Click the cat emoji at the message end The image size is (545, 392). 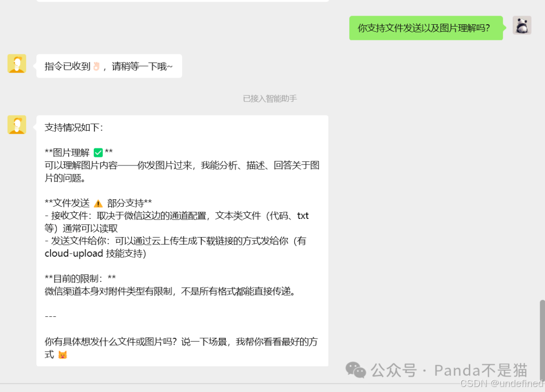pyautogui.click(x=62, y=355)
